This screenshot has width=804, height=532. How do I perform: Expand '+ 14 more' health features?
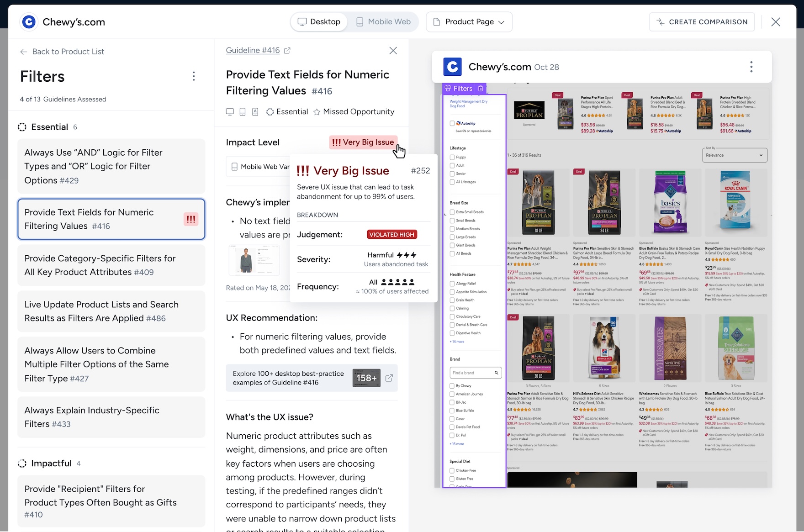click(x=457, y=342)
